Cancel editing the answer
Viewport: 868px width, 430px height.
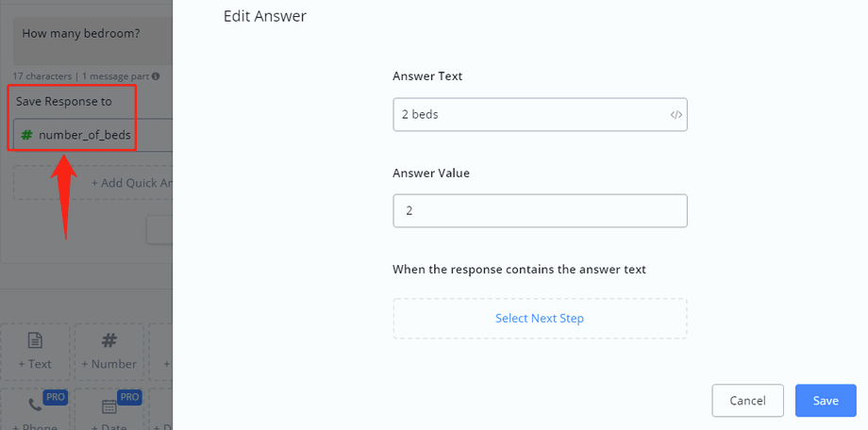747,401
